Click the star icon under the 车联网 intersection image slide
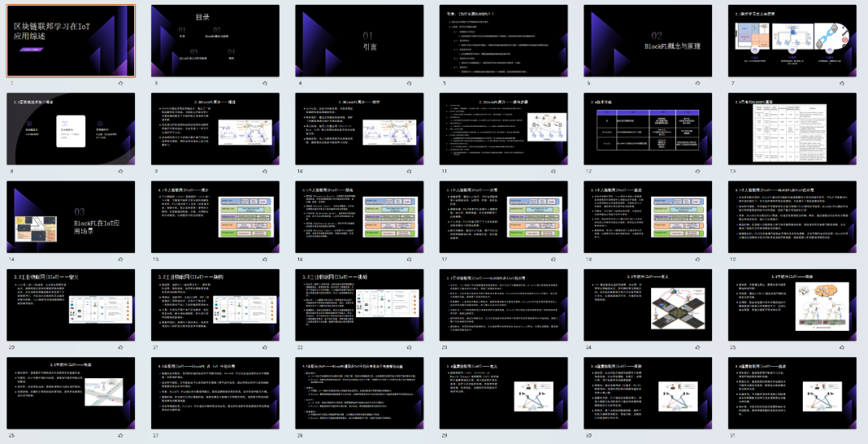Viewport: 868px width, 444px height. pos(696,347)
